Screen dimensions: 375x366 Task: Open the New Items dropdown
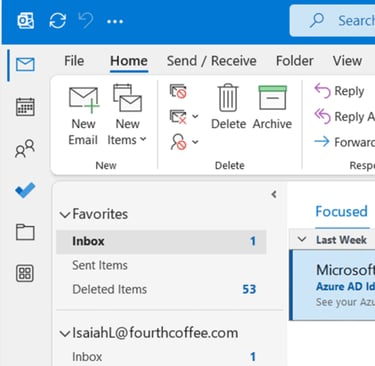[127, 115]
